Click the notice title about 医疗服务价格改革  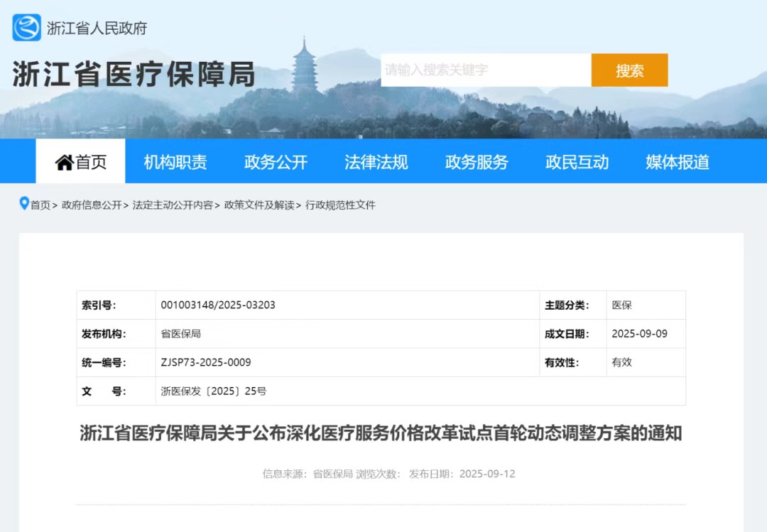tap(381, 433)
